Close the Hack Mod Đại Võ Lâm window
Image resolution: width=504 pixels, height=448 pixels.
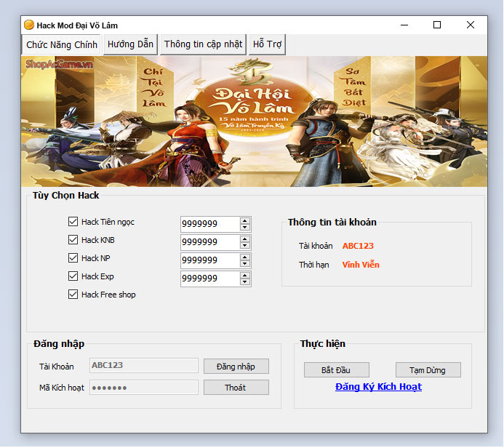coord(471,25)
